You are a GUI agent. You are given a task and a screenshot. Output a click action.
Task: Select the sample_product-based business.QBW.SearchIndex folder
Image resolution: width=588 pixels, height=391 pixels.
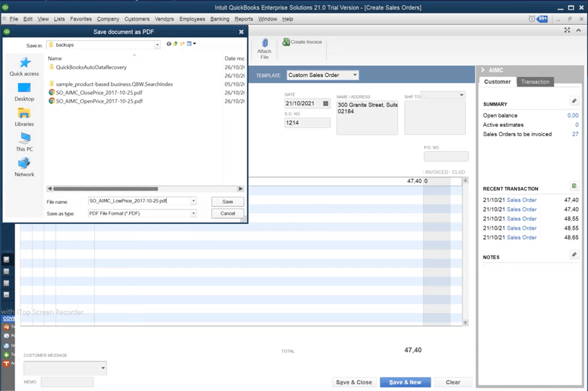pyautogui.click(x=111, y=84)
